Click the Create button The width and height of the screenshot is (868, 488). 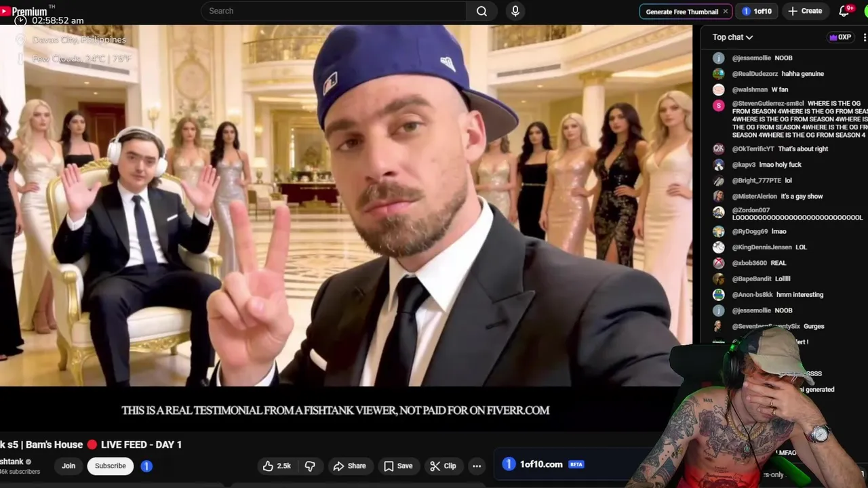pyautogui.click(x=804, y=11)
